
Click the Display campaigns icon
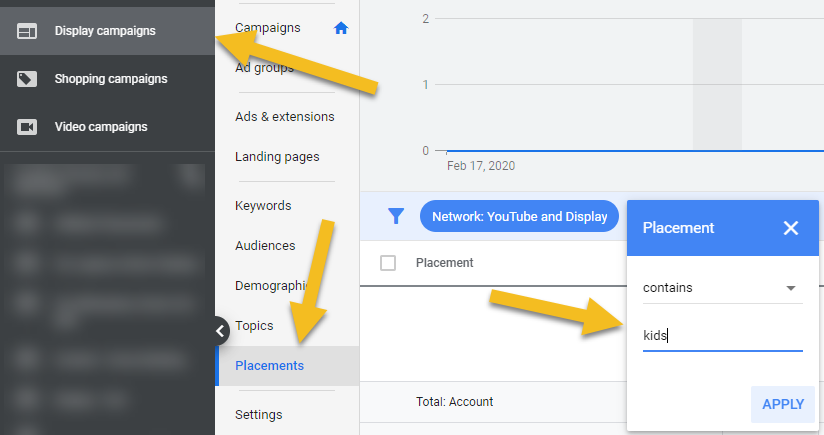pyautogui.click(x=27, y=31)
